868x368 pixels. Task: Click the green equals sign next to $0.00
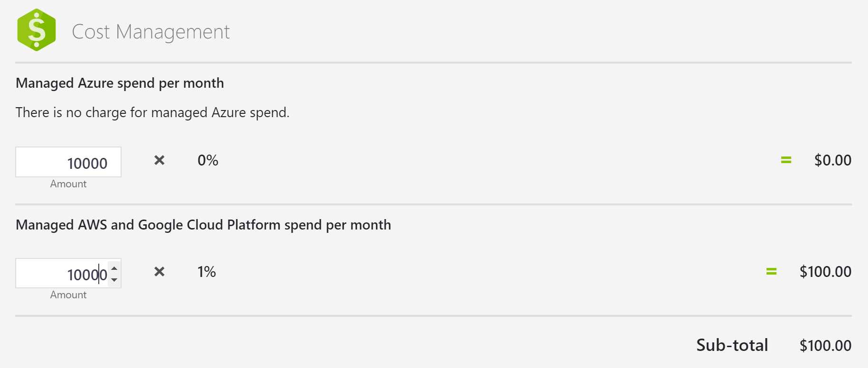(785, 160)
